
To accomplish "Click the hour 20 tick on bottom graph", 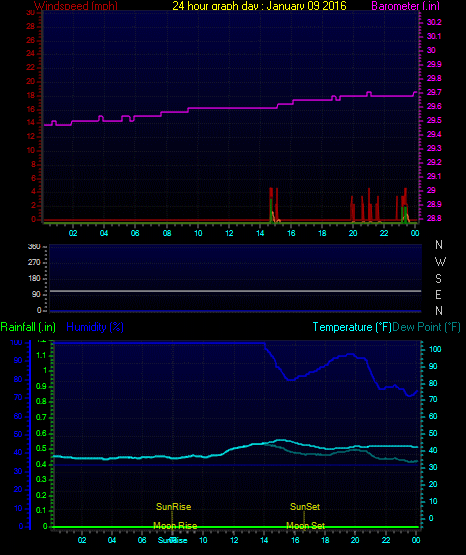I will tap(355, 540).
